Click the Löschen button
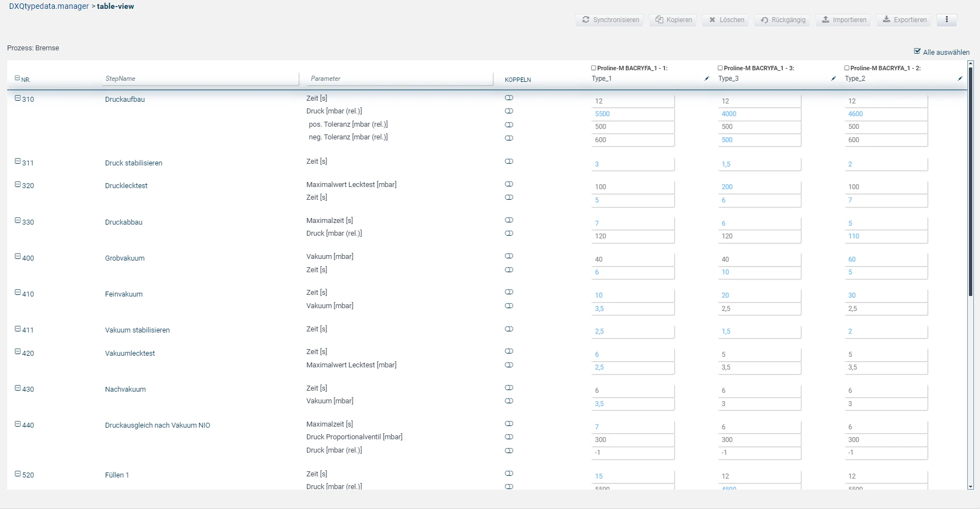Image resolution: width=980 pixels, height=509 pixels. point(726,20)
